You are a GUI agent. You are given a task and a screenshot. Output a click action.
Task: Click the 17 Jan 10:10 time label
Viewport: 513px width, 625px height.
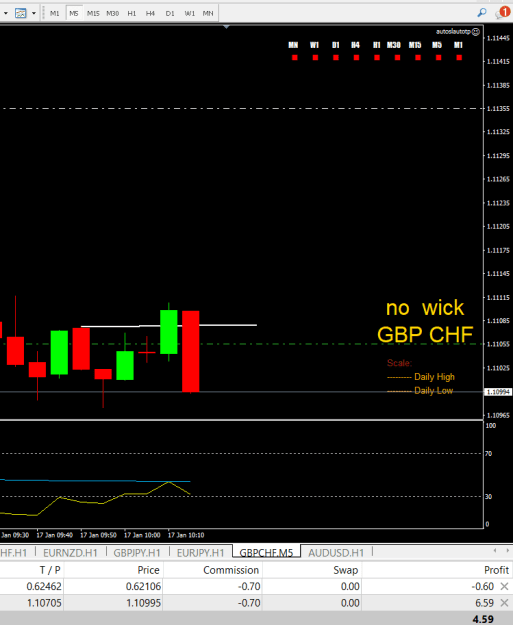click(186, 535)
